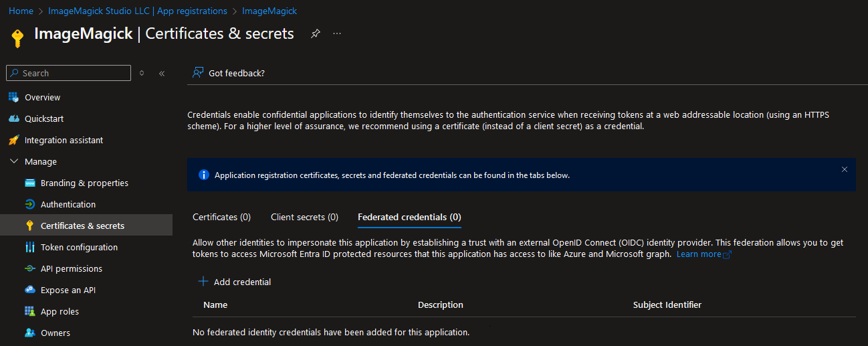
Task: Sort by the Name column header
Action: (215, 305)
